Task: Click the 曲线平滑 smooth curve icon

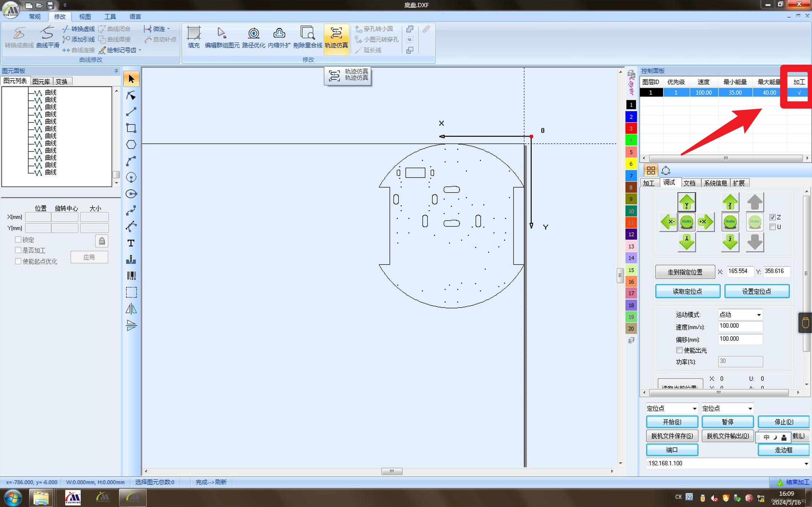Action: pos(48,37)
